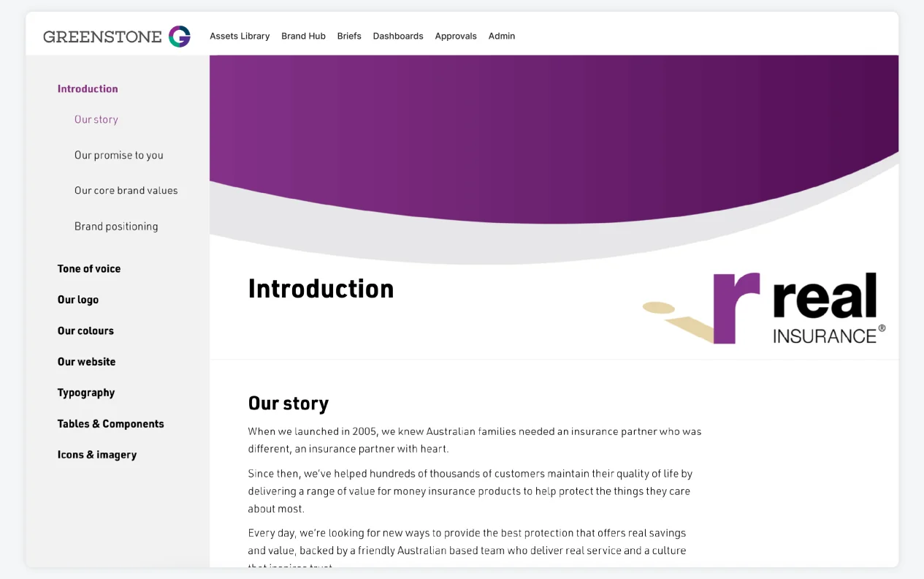Open the Our logo section
Image resolution: width=924 pixels, height=579 pixels.
(78, 299)
